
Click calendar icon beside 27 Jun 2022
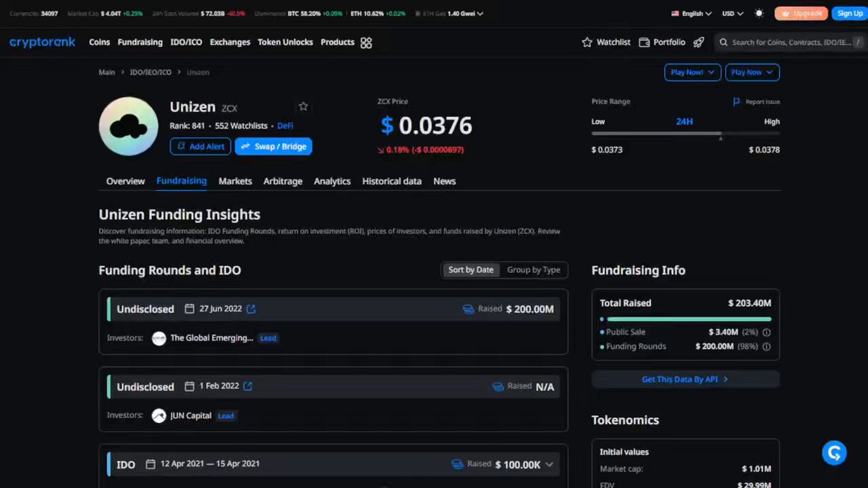190,309
